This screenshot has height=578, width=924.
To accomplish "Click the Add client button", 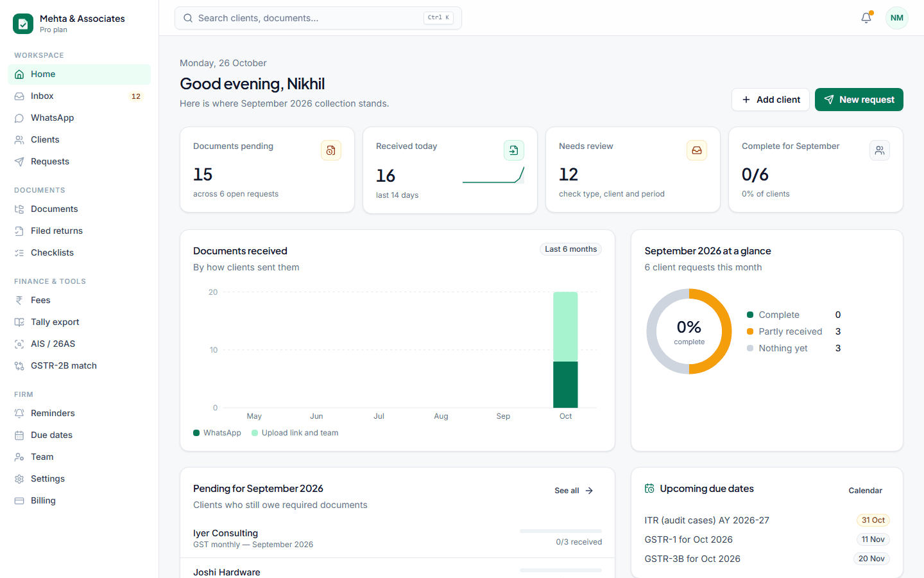I will tap(771, 100).
